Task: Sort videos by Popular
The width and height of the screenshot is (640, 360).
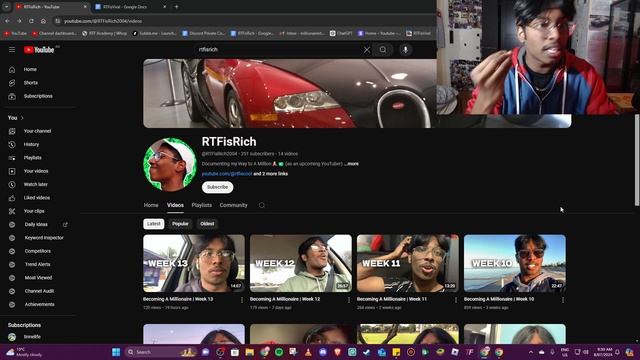Action: tap(180, 224)
